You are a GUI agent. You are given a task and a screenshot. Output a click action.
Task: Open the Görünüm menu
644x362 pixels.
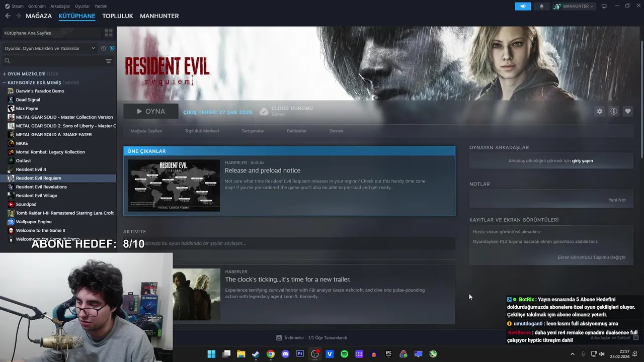tap(37, 6)
